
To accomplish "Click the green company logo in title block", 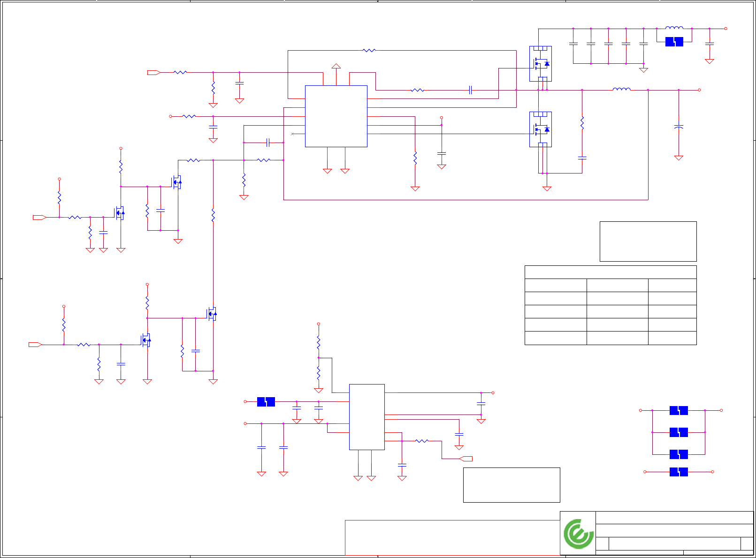I will pos(578,534).
